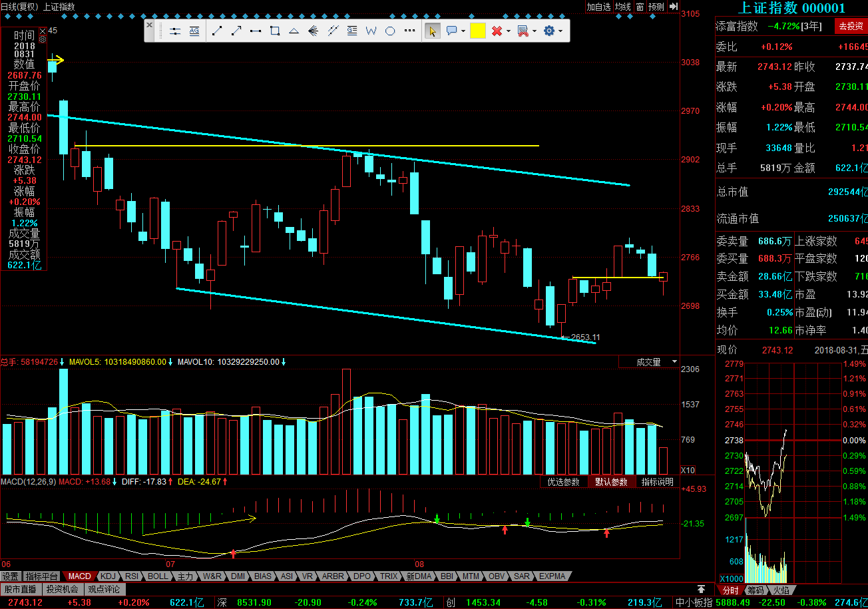Open the 指标平台 tab

(41, 576)
